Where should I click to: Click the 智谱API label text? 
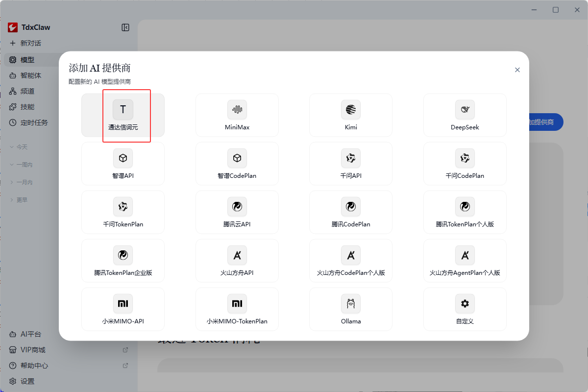(x=123, y=176)
